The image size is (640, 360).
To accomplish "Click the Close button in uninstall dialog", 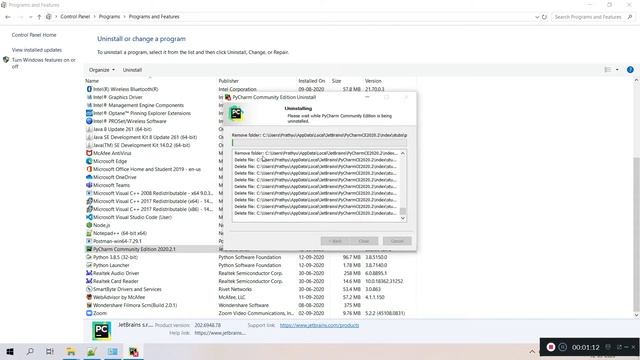I will (364, 241).
